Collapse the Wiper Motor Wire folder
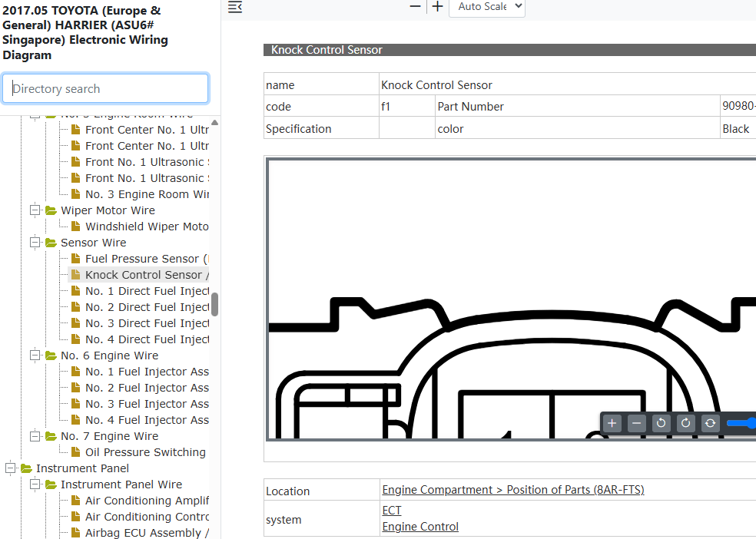 tap(35, 210)
